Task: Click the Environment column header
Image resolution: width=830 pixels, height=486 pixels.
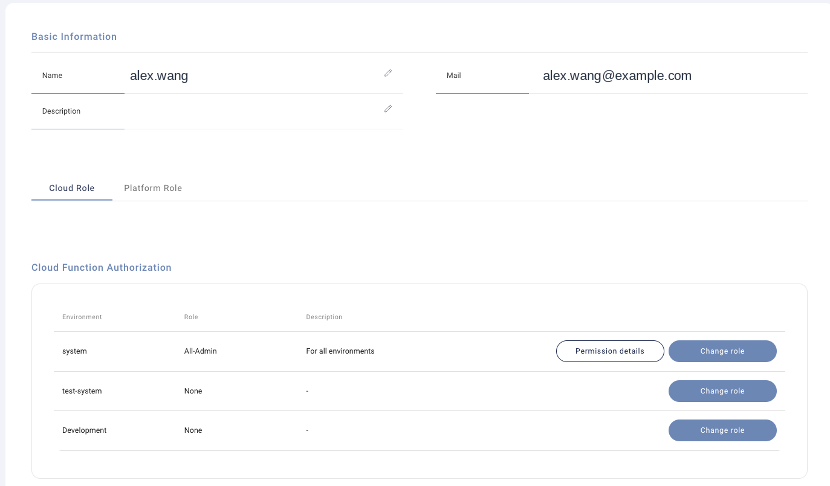Action: coord(82,317)
